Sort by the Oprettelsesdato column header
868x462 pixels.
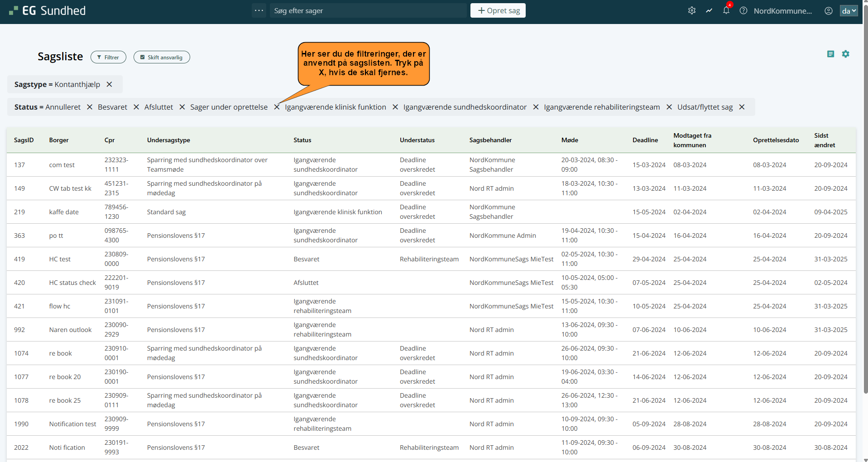776,140
